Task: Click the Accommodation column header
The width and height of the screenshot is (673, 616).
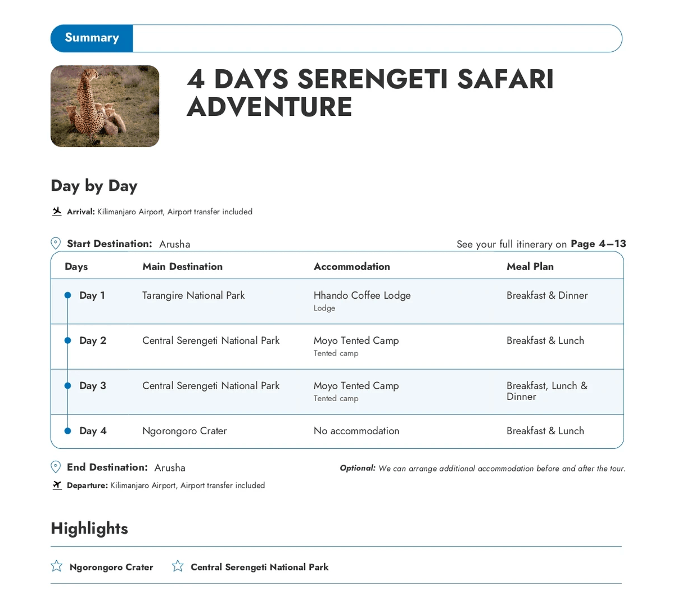Action: 351,267
